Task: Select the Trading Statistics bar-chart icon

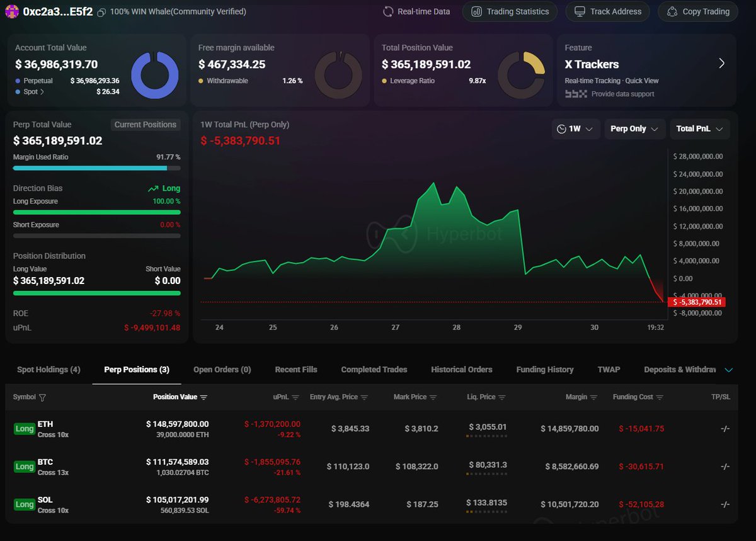Action: coord(477,11)
